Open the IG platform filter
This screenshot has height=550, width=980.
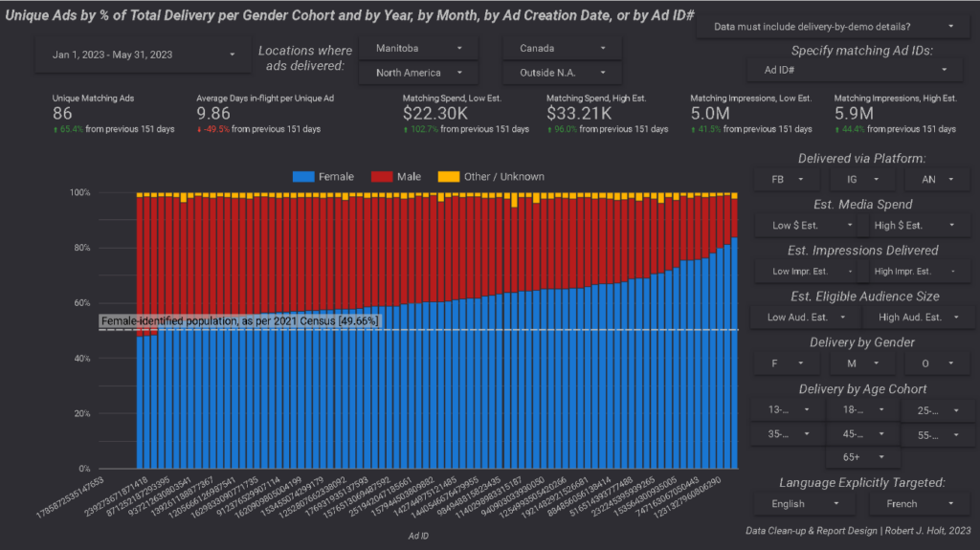click(x=862, y=180)
